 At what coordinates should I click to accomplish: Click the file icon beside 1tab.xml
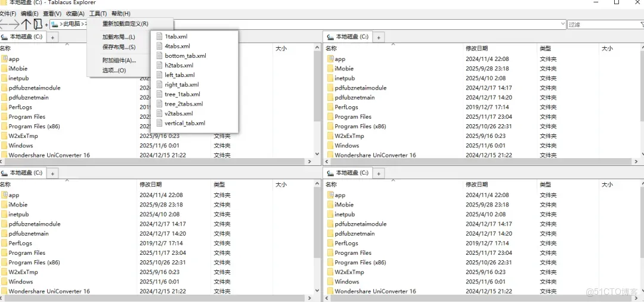click(159, 36)
